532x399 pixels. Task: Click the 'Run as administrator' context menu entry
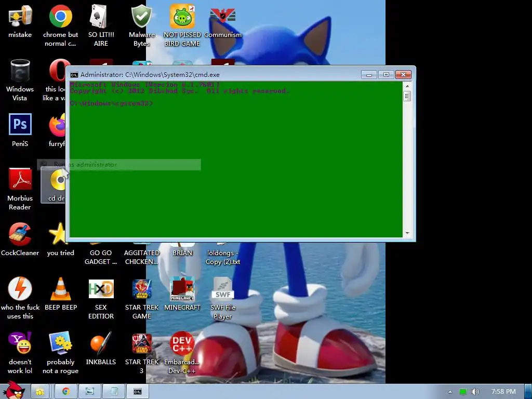pyautogui.click(x=119, y=165)
